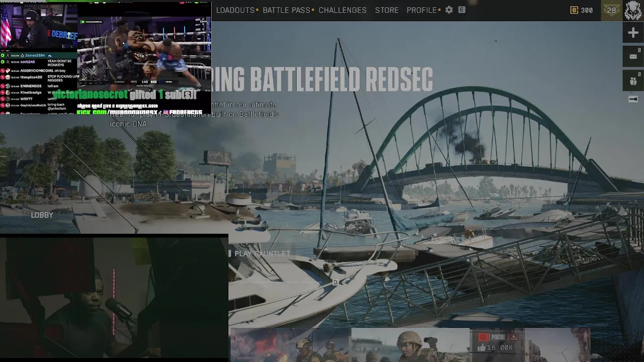This screenshot has height=362, width=644.
Task: Click the boxing match video overlay
Action: click(x=144, y=53)
